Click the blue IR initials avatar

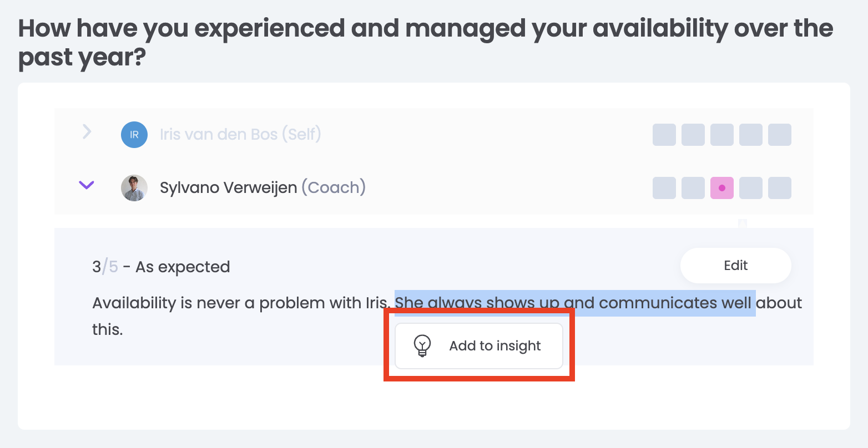point(134,135)
